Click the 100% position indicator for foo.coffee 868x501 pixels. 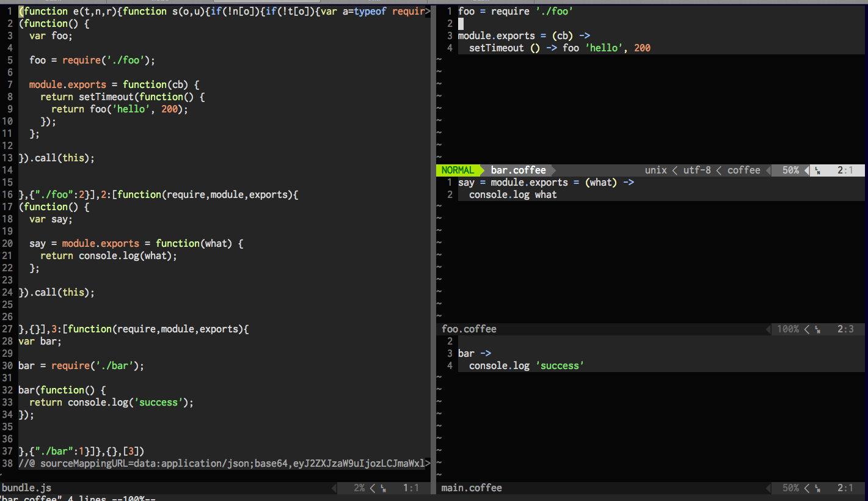pyautogui.click(x=787, y=329)
